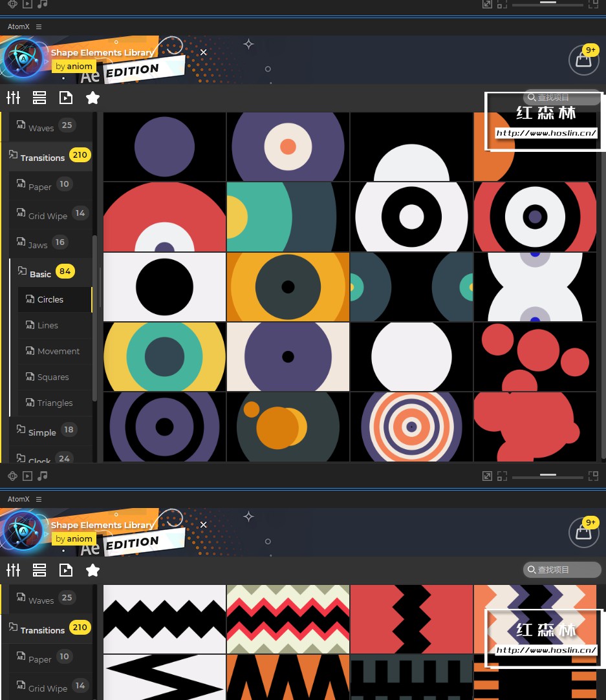Close the Shape Elements Library banner in upper panel
Screen dimensions: 606x700
pos(203,52)
